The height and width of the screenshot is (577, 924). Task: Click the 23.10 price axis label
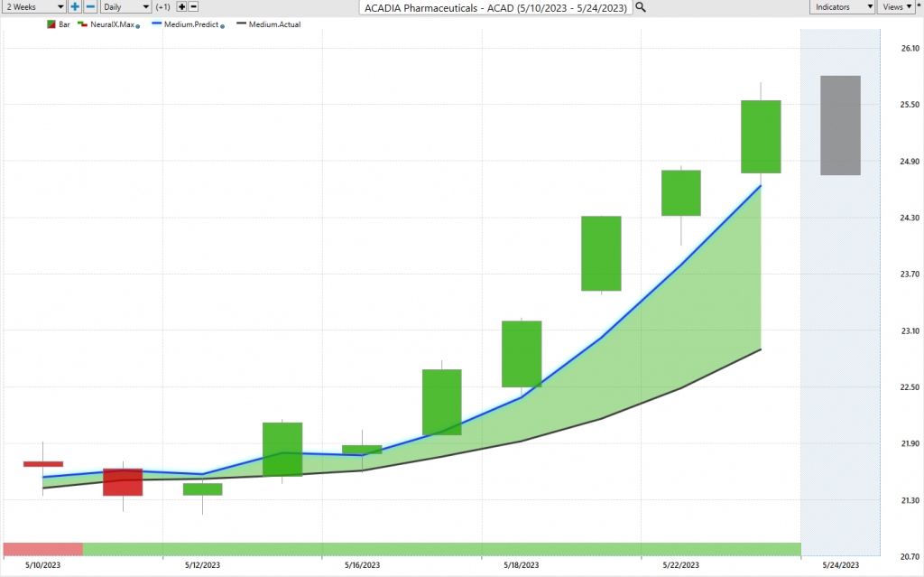[x=910, y=331]
